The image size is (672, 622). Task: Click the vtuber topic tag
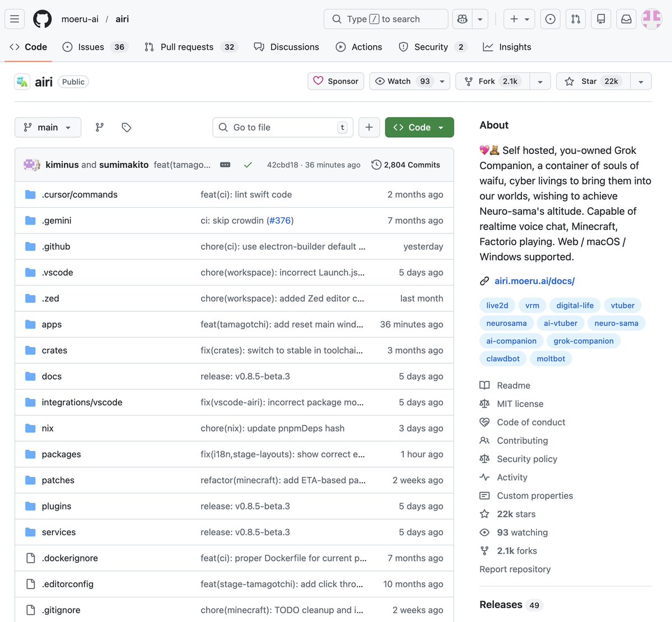coord(623,306)
